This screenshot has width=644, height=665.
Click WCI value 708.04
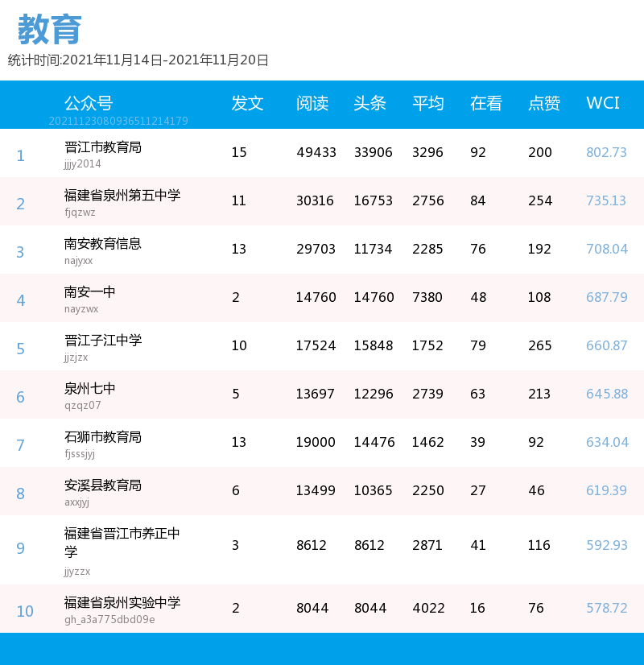click(607, 249)
